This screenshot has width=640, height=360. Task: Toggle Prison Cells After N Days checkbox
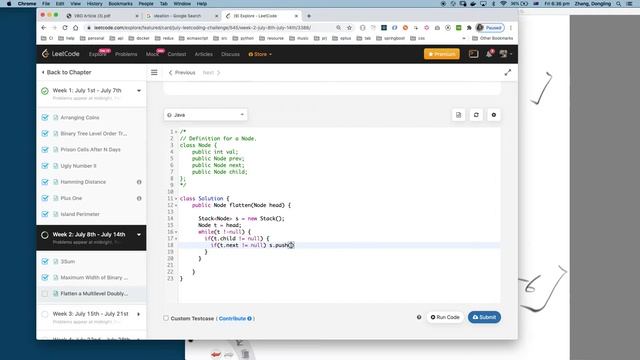pos(45,150)
